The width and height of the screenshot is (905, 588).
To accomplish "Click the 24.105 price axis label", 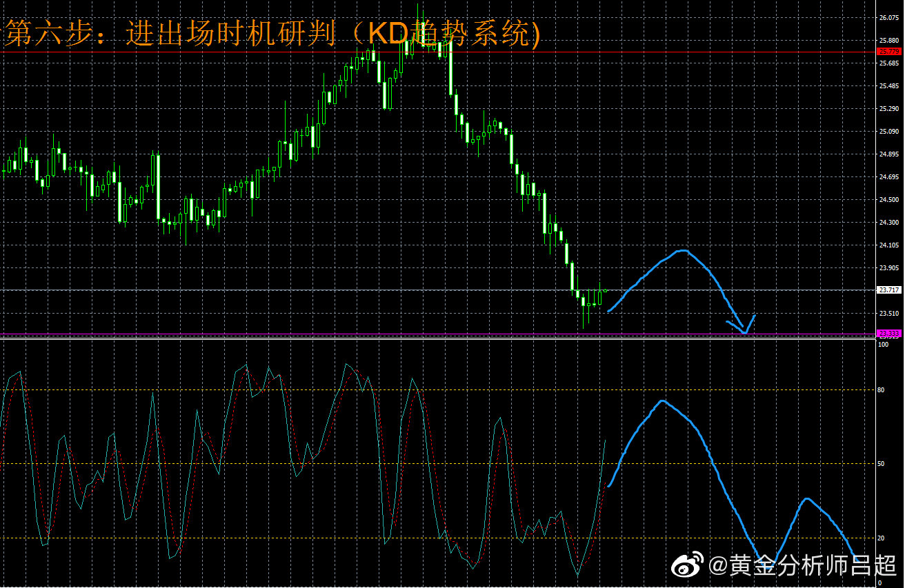I will click(x=888, y=245).
